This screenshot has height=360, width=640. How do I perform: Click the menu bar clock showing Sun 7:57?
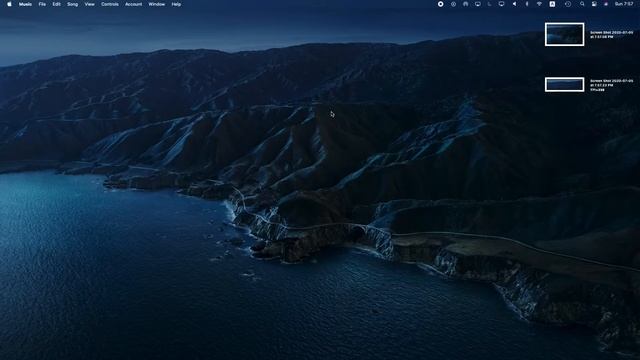coord(624,4)
